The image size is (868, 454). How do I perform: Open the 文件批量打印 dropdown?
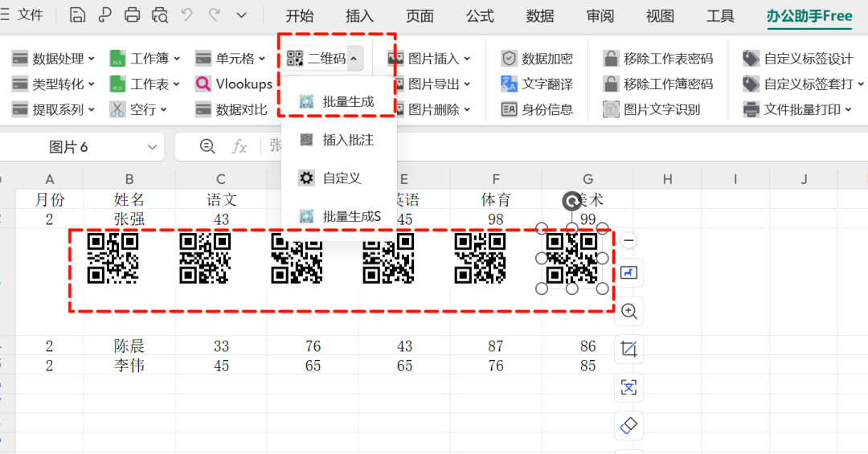[x=797, y=109]
